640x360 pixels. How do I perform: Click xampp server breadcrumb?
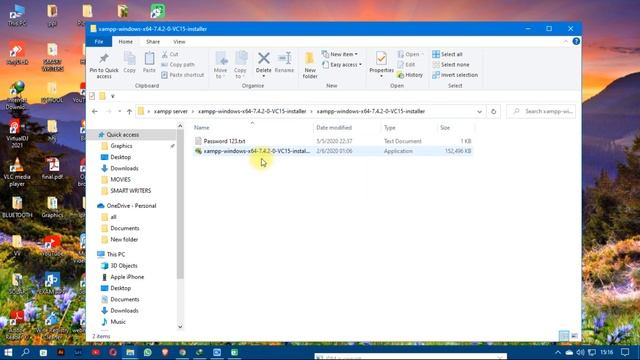(x=171, y=111)
